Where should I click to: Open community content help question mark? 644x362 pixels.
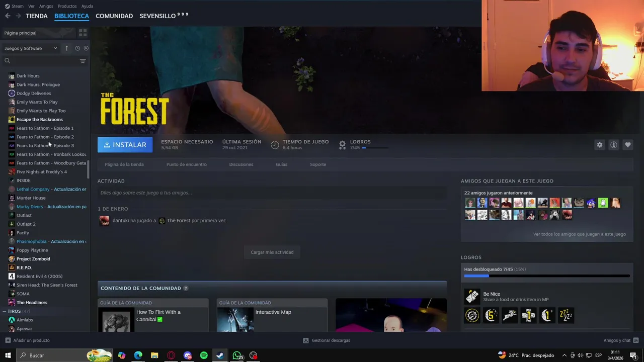[186, 288]
